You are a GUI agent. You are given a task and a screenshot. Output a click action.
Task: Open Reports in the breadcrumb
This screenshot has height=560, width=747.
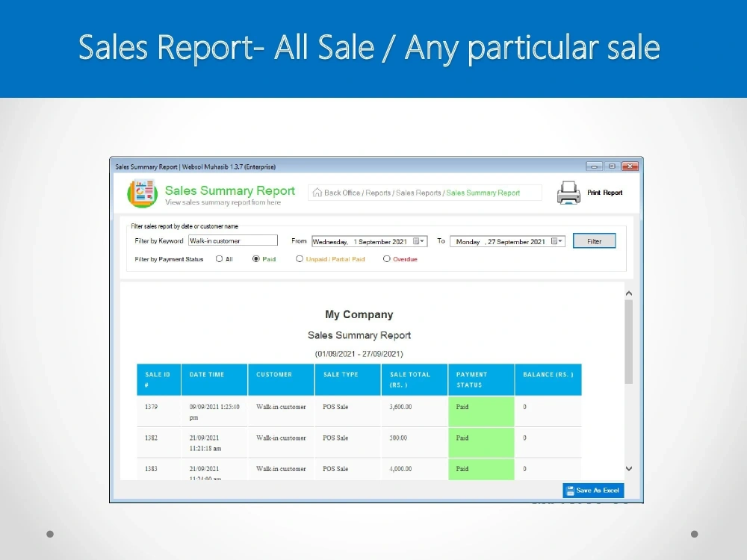pyautogui.click(x=378, y=193)
